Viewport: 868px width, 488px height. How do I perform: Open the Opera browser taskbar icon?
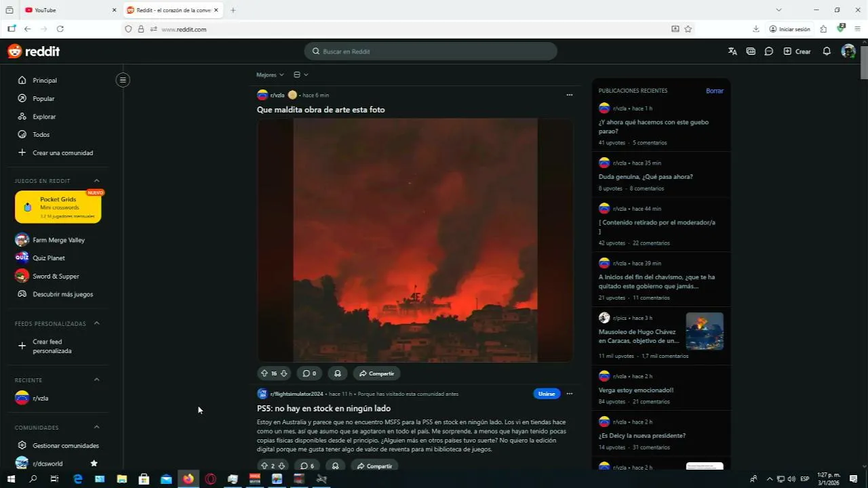coord(210,479)
